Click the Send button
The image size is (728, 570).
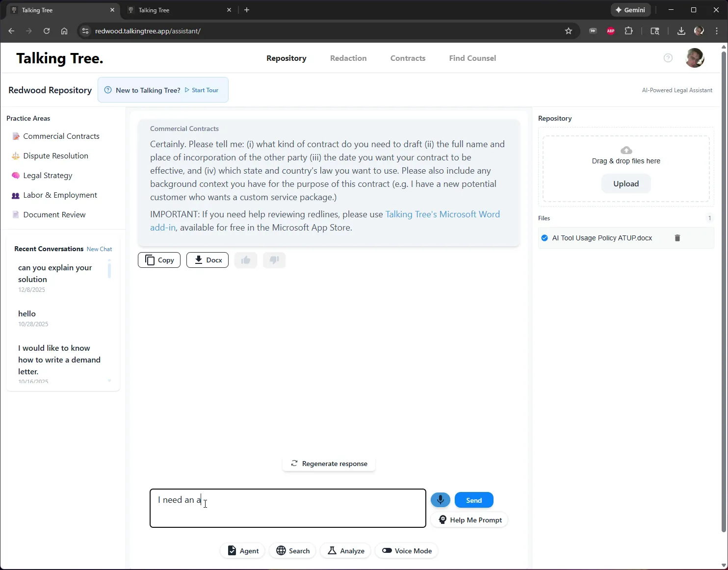(x=474, y=500)
